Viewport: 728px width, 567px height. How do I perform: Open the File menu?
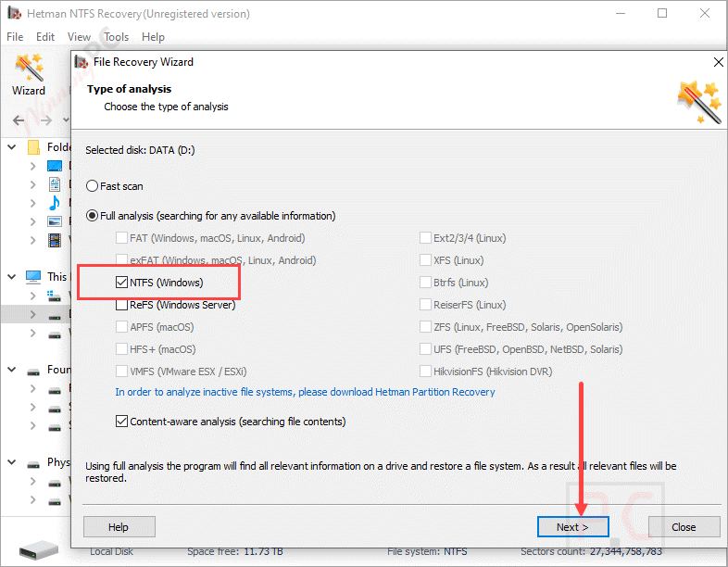tap(15, 37)
